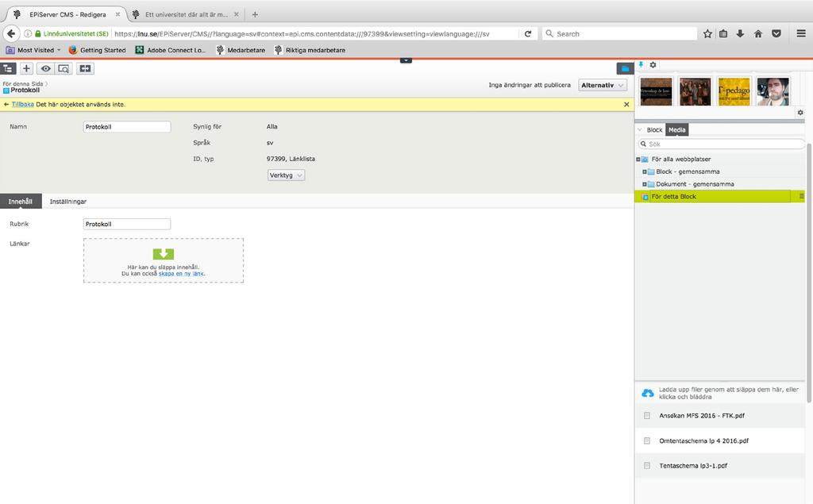The height and width of the screenshot is (504, 813).
Task: Reload the page with refresh icon
Action: (x=528, y=33)
